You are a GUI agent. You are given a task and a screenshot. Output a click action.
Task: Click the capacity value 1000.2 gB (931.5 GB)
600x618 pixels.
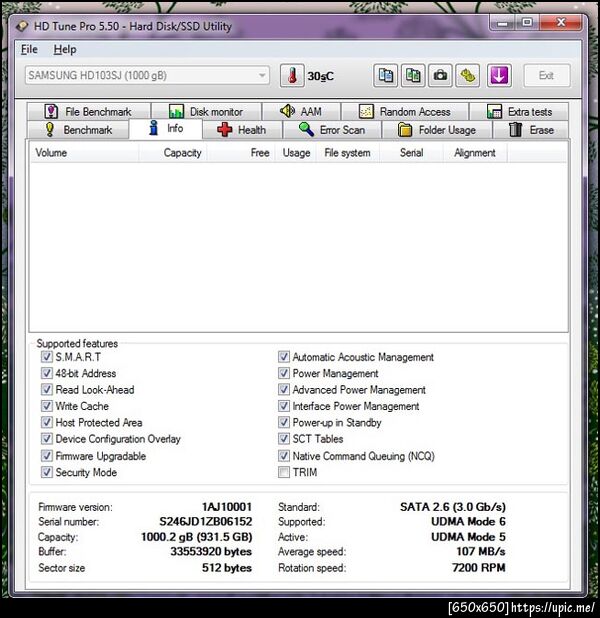pos(196,537)
